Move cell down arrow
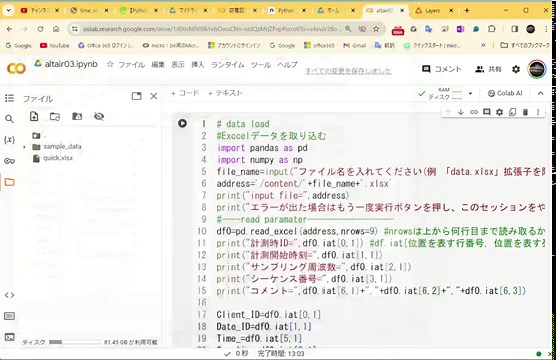The image size is (556, 360). (x=461, y=112)
